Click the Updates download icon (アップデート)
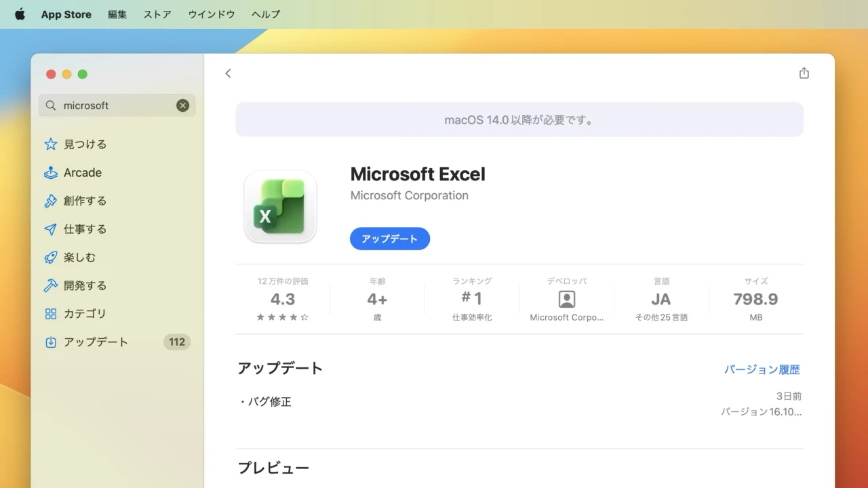 [x=50, y=342]
